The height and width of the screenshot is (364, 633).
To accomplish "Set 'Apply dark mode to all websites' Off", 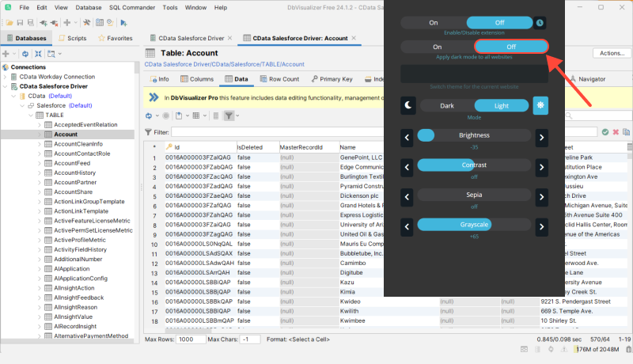I will coord(511,47).
